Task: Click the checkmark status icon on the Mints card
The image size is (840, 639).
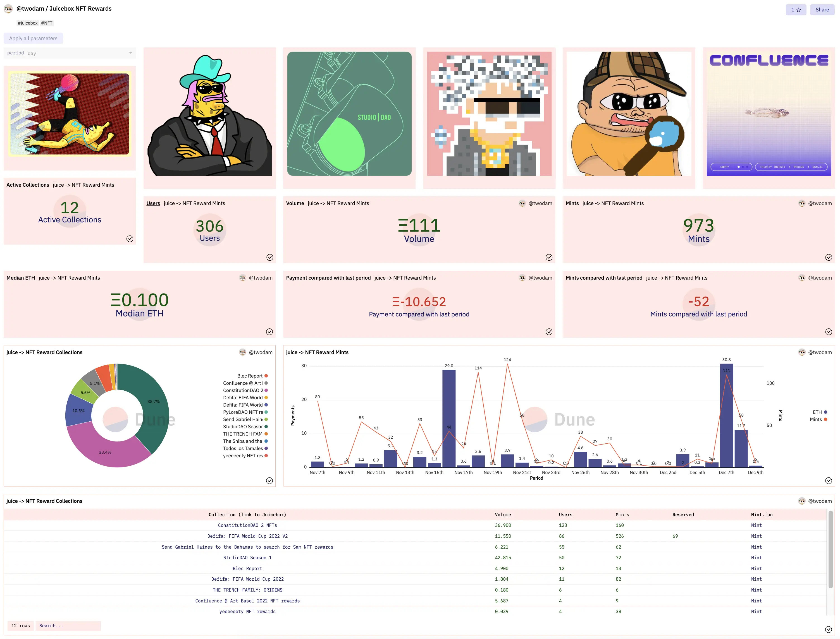Action: (829, 257)
